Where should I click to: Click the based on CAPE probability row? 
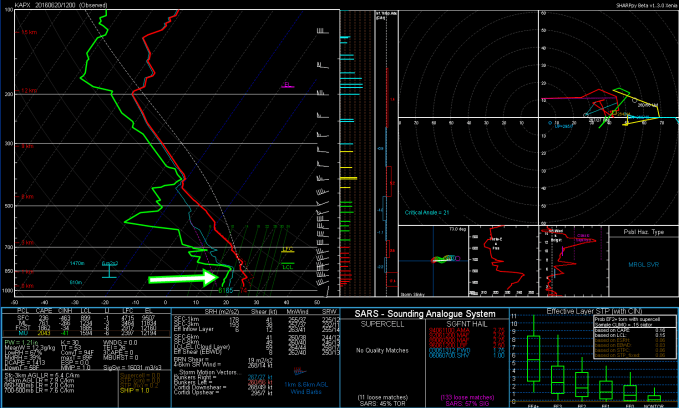[x=630, y=330]
